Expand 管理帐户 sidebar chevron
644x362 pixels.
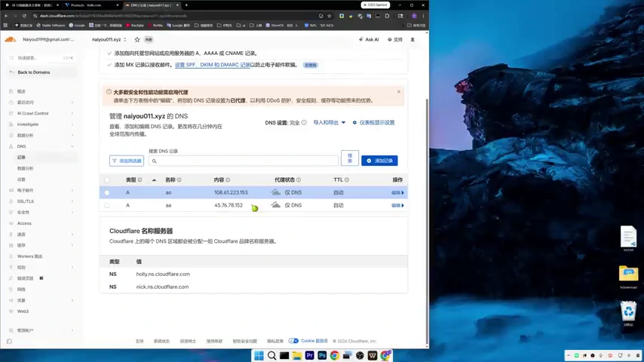72,330
